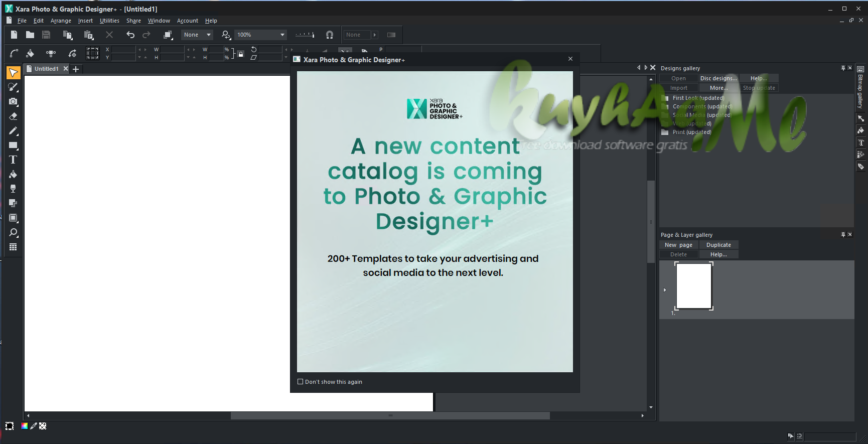
Task: Click the eyedropper icon near color line
Action: (x=34, y=426)
